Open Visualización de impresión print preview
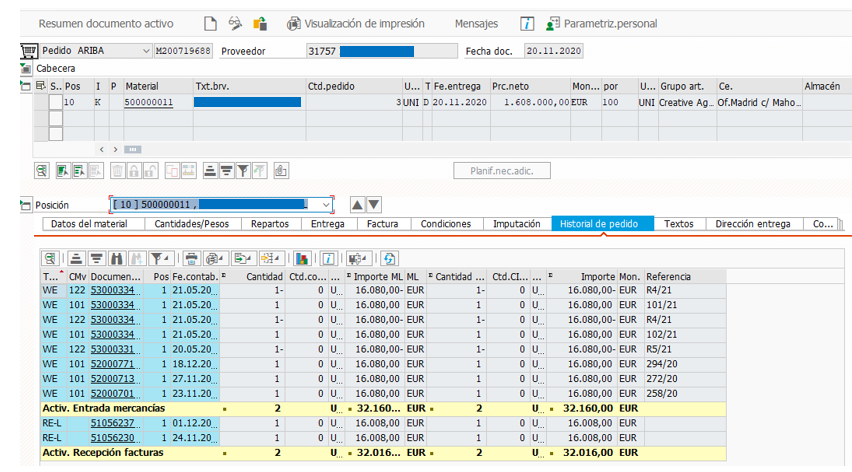The width and height of the screenshot is (852, 472). (x=356, y=23)
